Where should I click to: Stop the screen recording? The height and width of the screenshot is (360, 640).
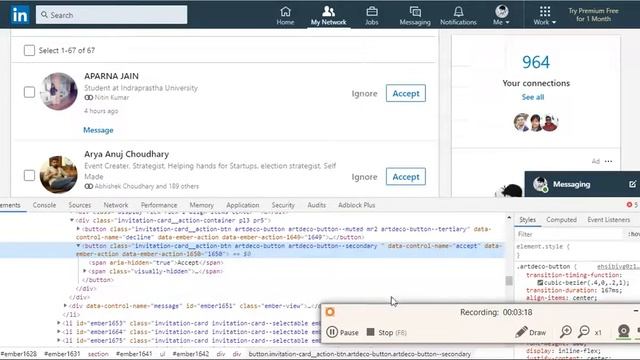(x=387, y=332)
